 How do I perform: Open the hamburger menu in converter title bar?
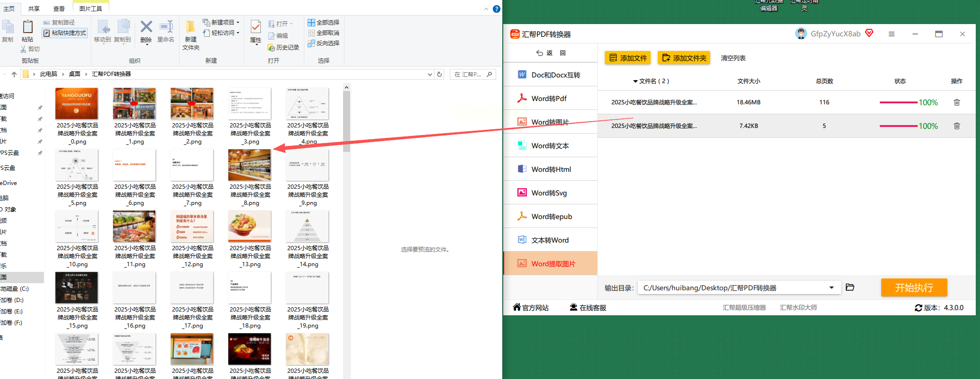(892, 34)
